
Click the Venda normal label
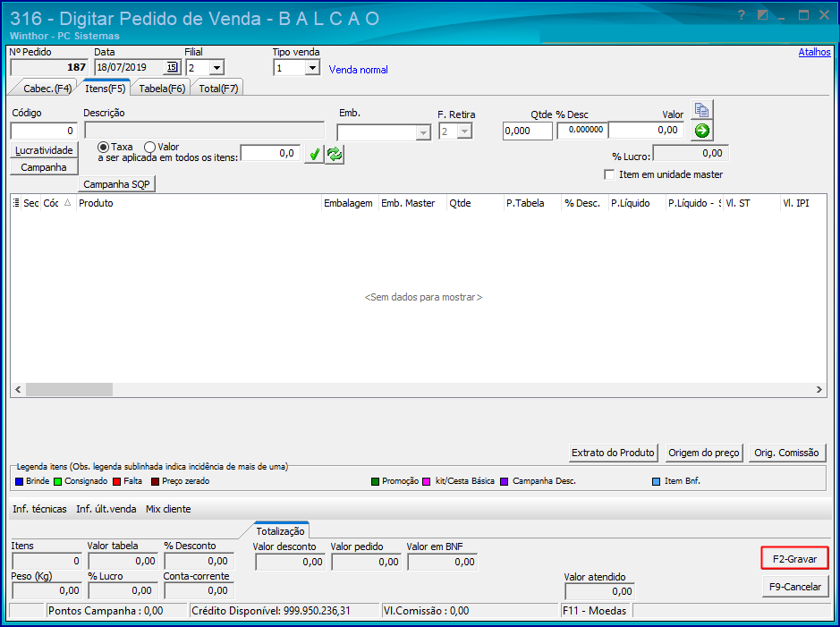click(x=359, y=70)
